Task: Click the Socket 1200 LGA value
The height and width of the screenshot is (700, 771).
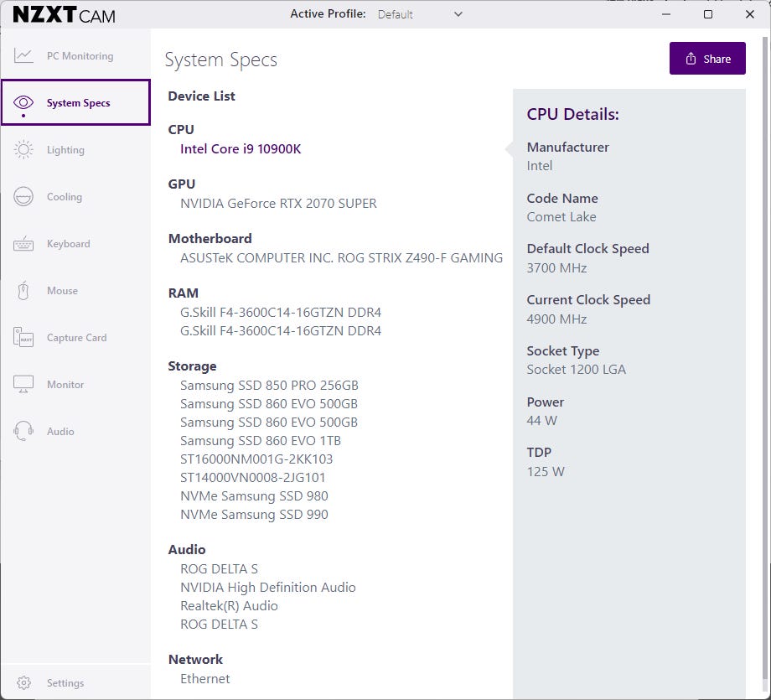Action: coord(577,370)
